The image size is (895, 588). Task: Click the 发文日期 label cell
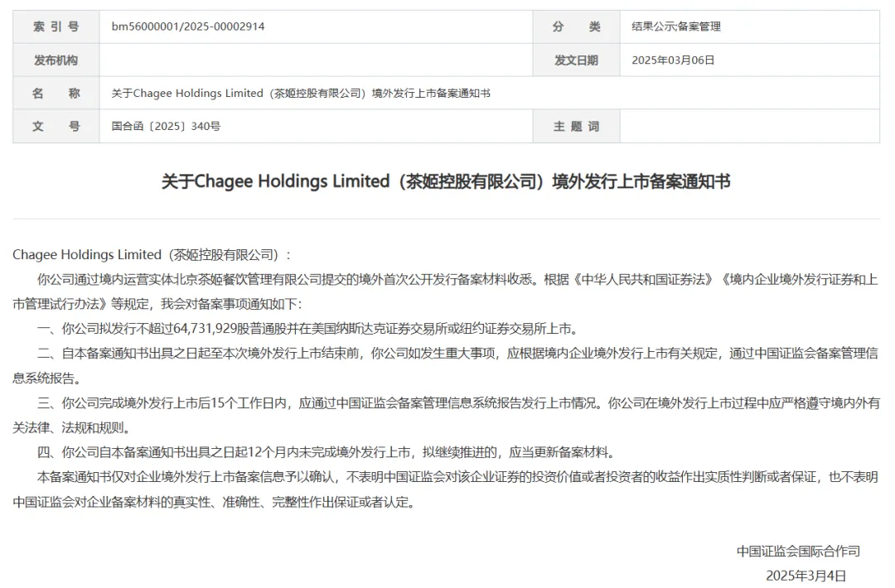577,60
